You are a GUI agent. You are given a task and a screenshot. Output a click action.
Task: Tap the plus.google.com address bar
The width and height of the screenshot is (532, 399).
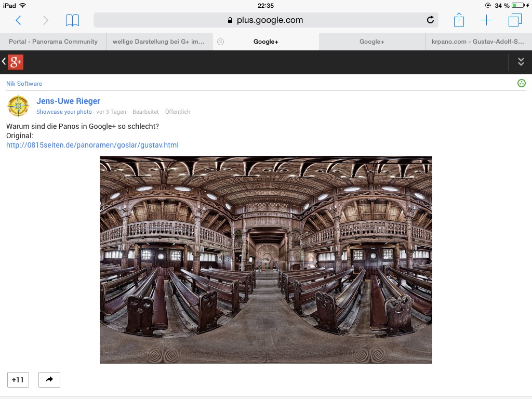265,20
